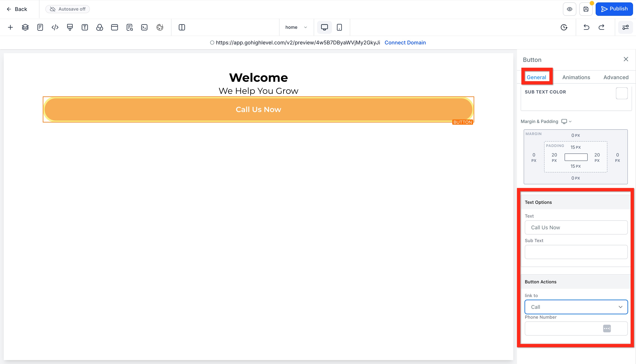Click the plus Add Element icon
This screenshot has height=364, width=636.
10,27
